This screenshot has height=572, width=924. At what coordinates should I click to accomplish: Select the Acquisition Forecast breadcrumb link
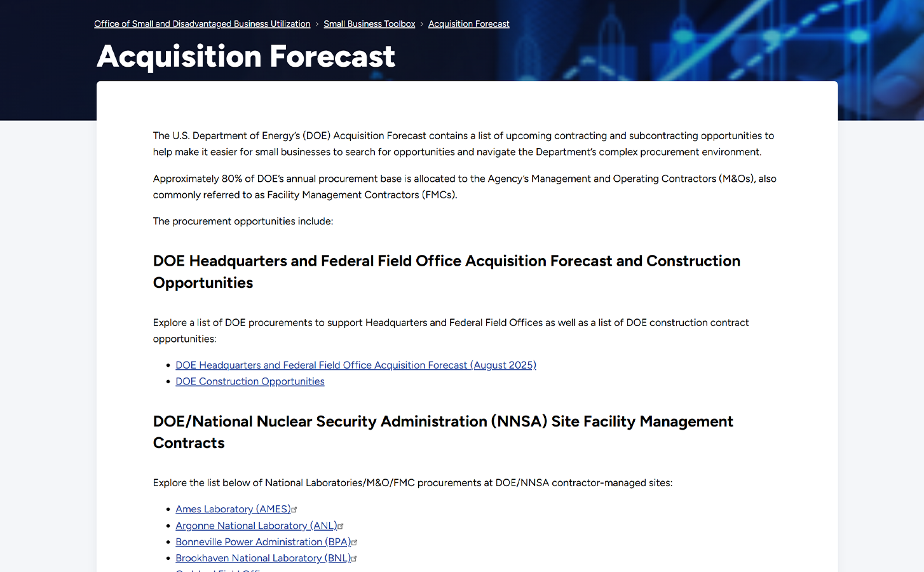pos(468,24)
